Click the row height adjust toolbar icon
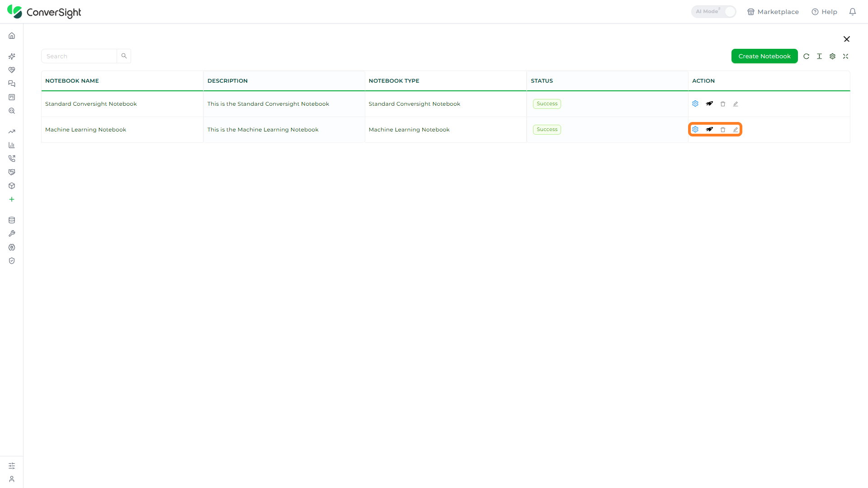868x488 pixels. tap(819, 56)
